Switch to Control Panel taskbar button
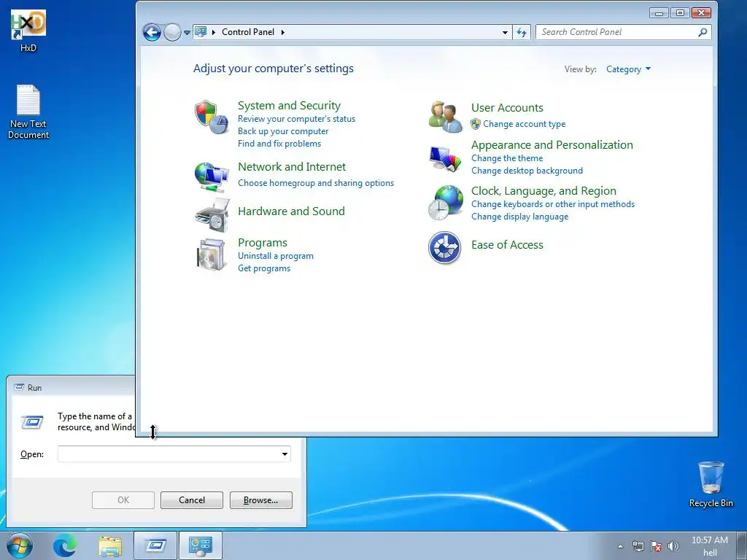The height and width of the screenshot is (560, 747). click(201, 545)
